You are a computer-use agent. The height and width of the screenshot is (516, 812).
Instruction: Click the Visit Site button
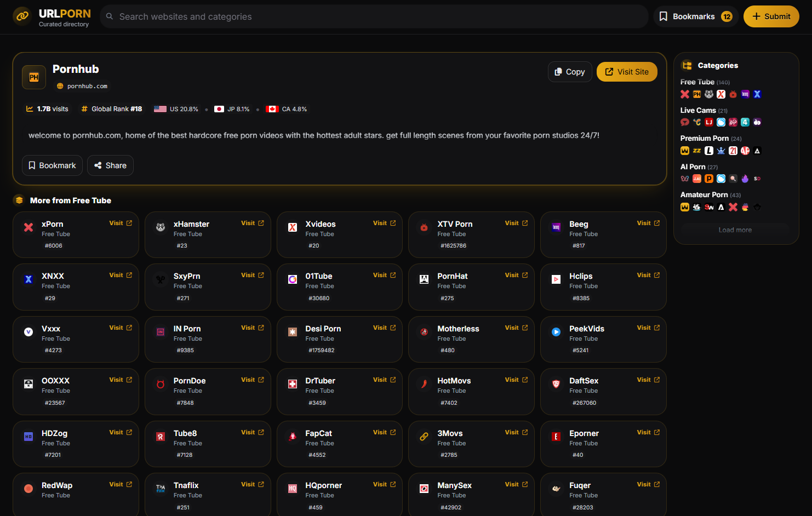click(627, 72)
